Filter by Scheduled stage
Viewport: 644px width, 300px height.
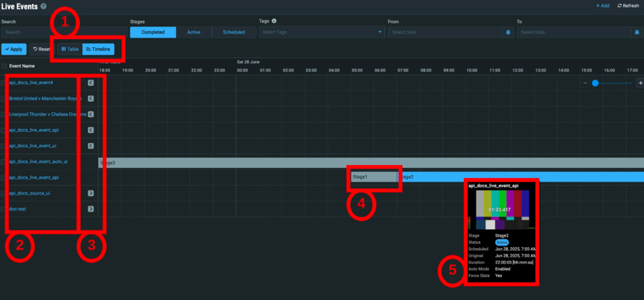(x=234, y=32)
